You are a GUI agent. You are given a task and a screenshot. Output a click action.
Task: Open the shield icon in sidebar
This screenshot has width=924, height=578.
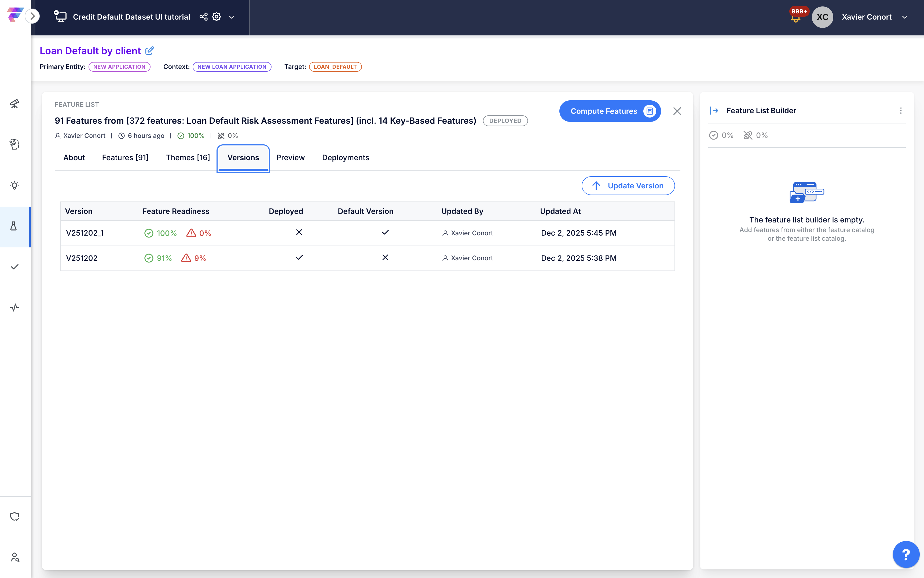click(x=14, y=517)
